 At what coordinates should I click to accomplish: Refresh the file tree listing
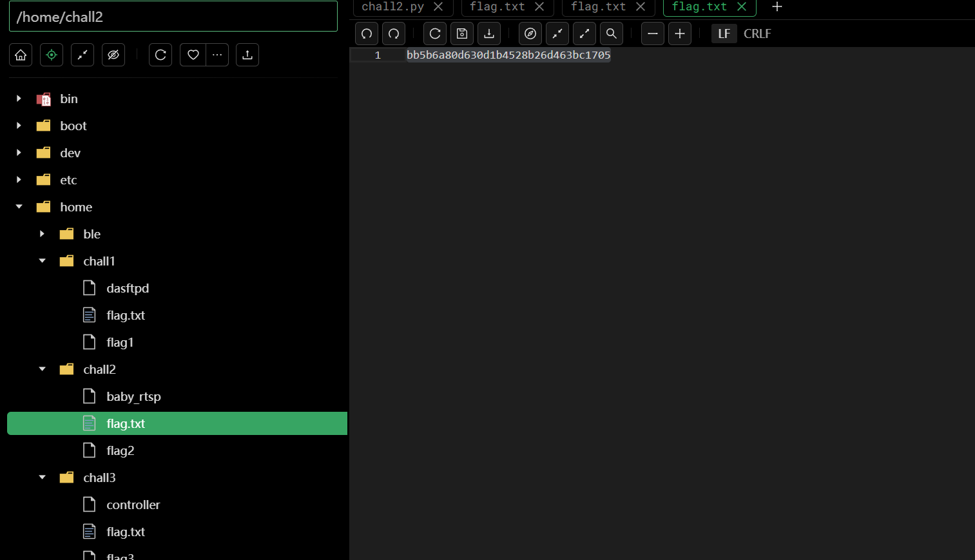click(x=160, y=55)
